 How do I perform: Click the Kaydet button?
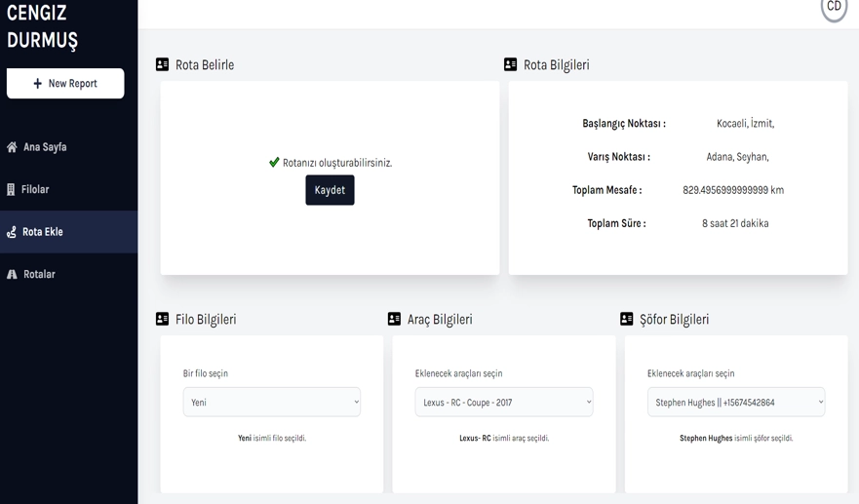point(330,190)
